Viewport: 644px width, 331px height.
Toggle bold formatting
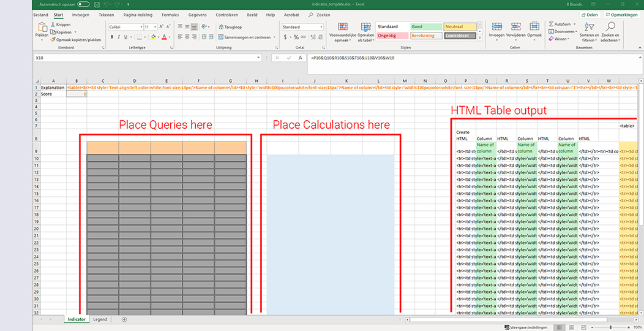click(112, 37)
